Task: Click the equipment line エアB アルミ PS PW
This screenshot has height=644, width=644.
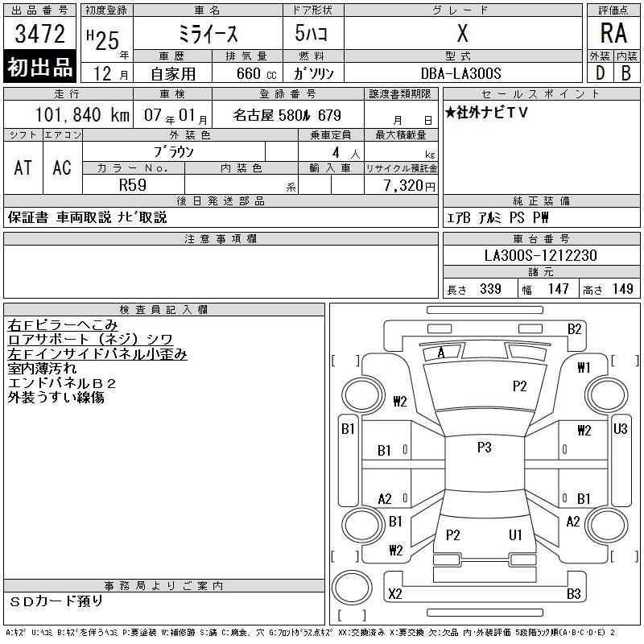Action: point(497,217)
